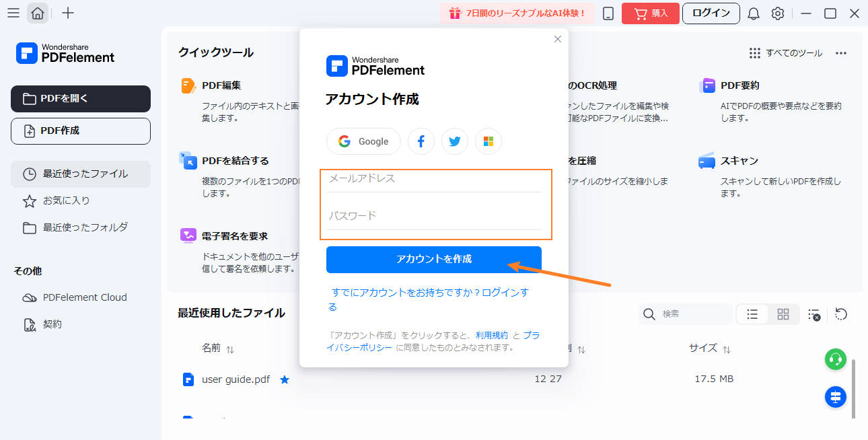
Task: Open the three-dot more options menu
Action: tap(840, 53)
